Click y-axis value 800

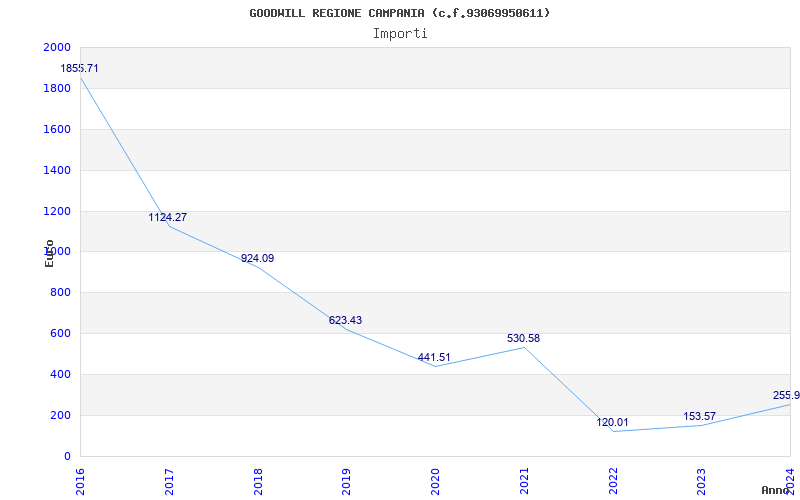pos(60,293)
